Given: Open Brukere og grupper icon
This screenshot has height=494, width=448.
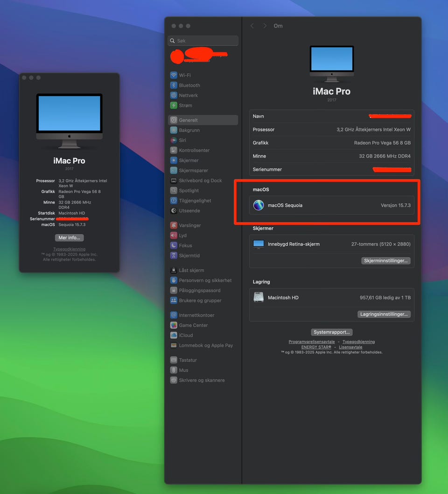Looking at the screenshot, I should (x=174, y=300).
